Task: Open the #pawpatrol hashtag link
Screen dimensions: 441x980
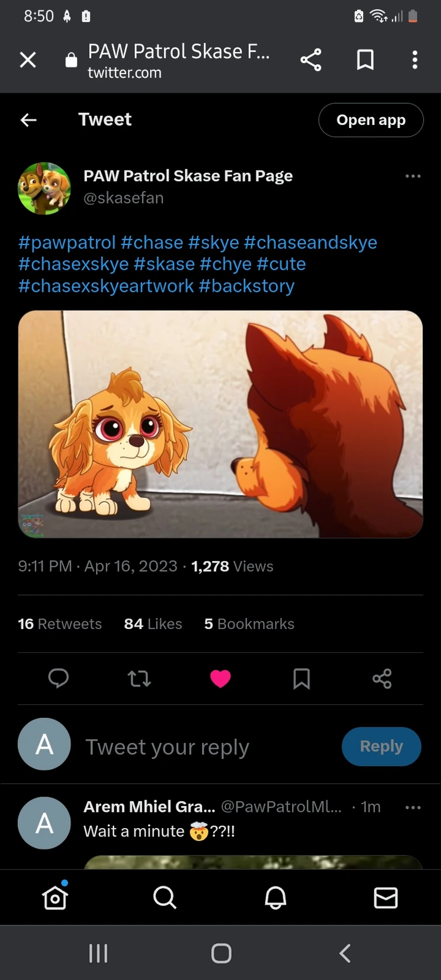Action: point(66,242)
